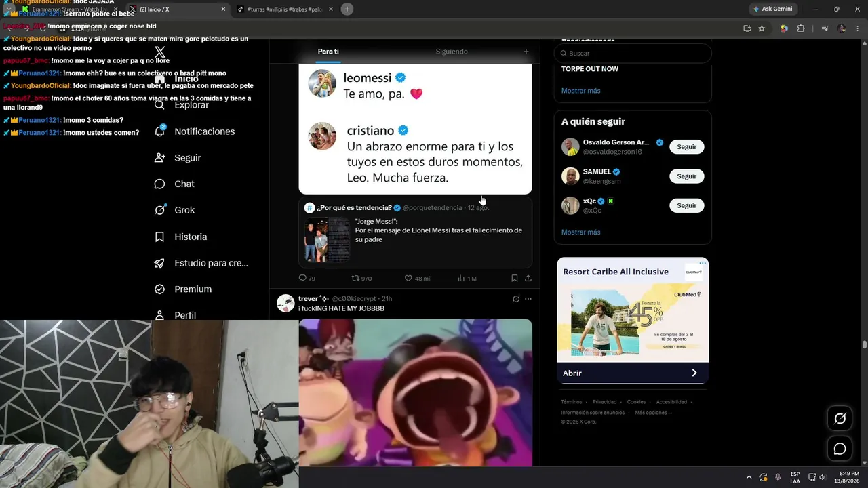Open the Estudio para creadores rocket icon
The width and height of the screenshot is (868, 488).
(160, 263)
